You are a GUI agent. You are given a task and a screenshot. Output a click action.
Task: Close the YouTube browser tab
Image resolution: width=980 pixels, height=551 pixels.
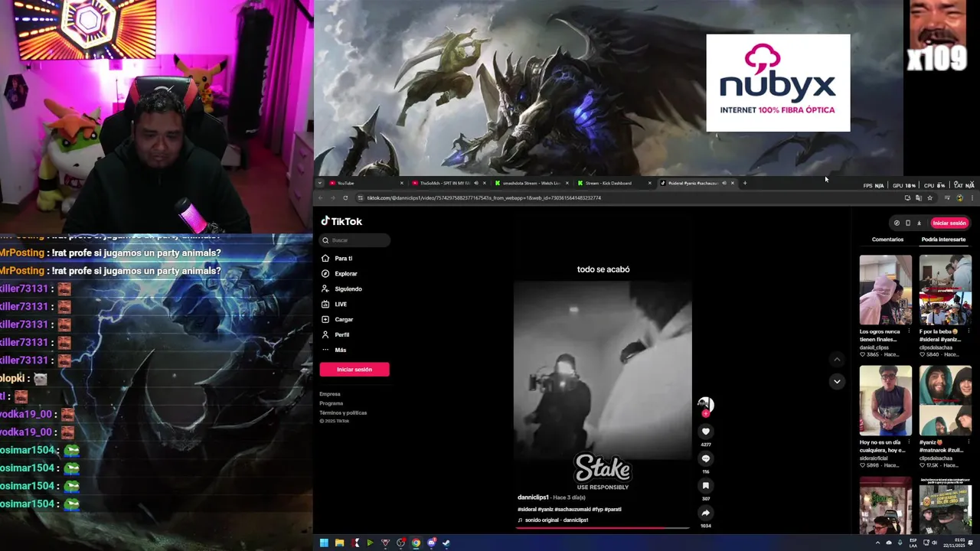point(401,183)
